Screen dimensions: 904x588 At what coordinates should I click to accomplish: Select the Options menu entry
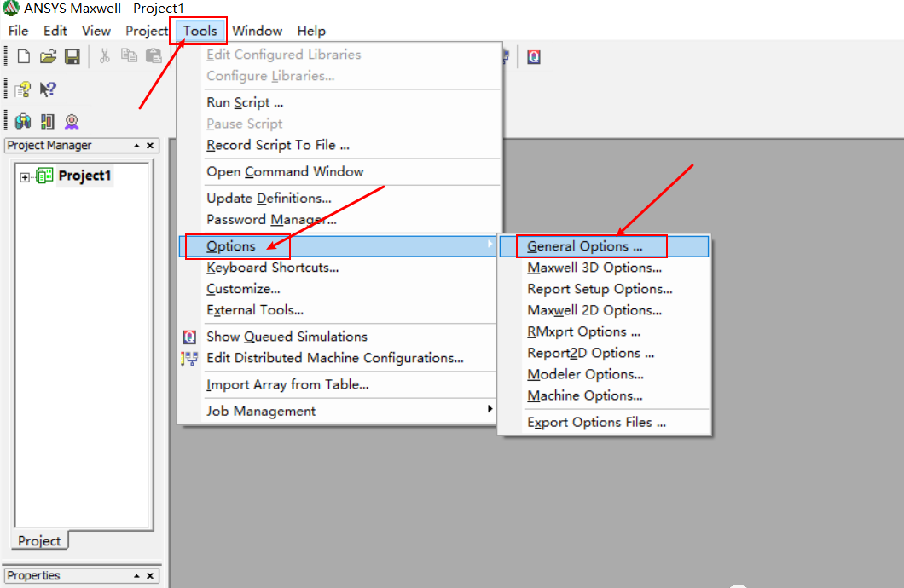coord(337,246)
